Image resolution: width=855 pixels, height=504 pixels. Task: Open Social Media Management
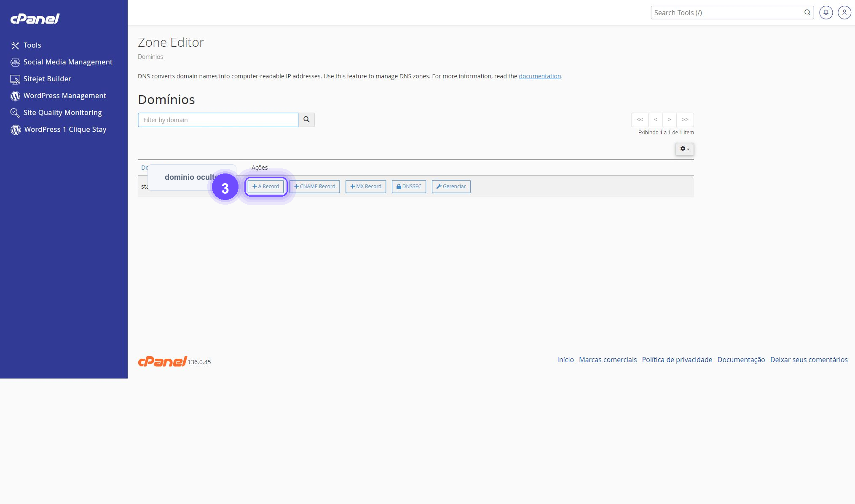(62, 62)
